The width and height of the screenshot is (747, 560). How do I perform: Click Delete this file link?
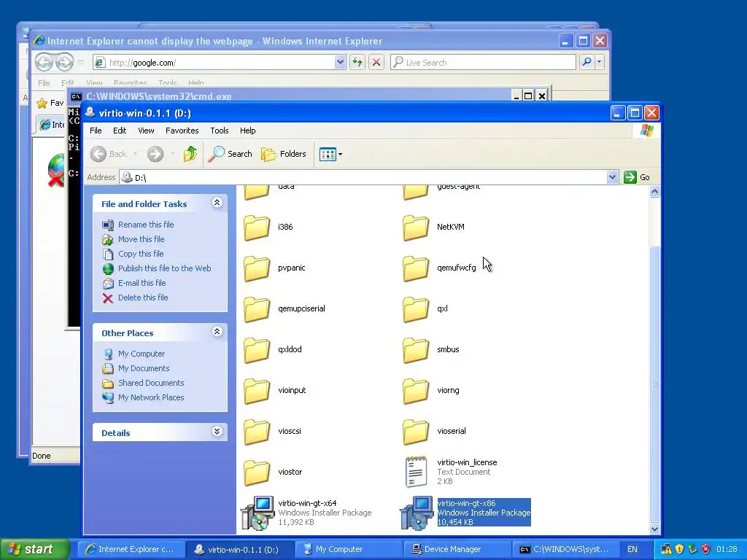point(143,297)
